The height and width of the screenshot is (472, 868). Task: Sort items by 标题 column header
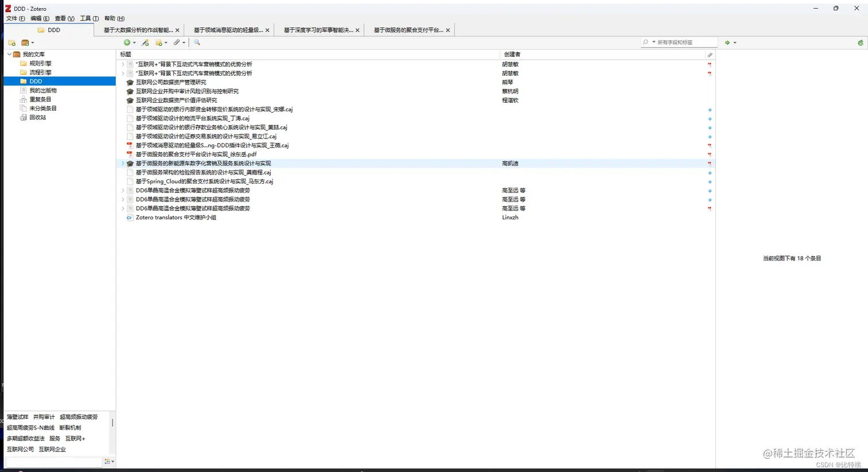(308, 55)
